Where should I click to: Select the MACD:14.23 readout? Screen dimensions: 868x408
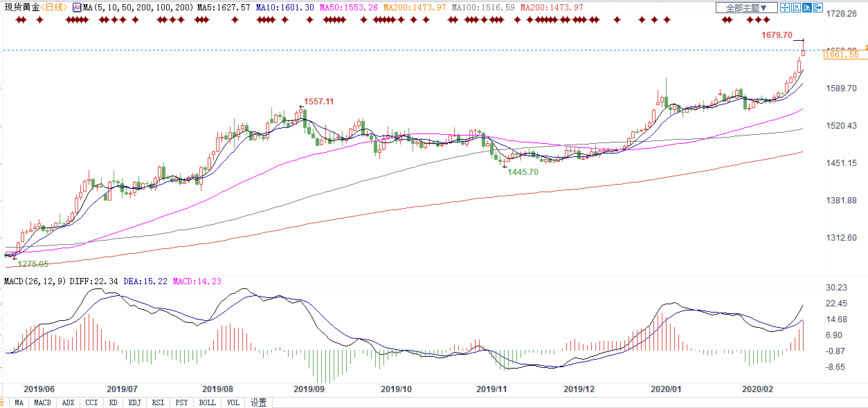(x=197, y=281)
